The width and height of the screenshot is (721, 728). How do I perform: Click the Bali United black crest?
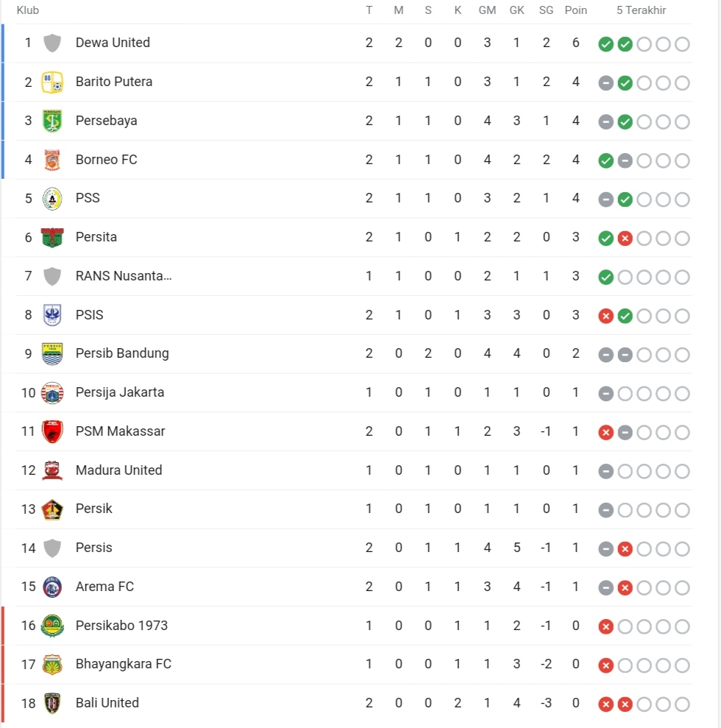(x=52, y=704)
